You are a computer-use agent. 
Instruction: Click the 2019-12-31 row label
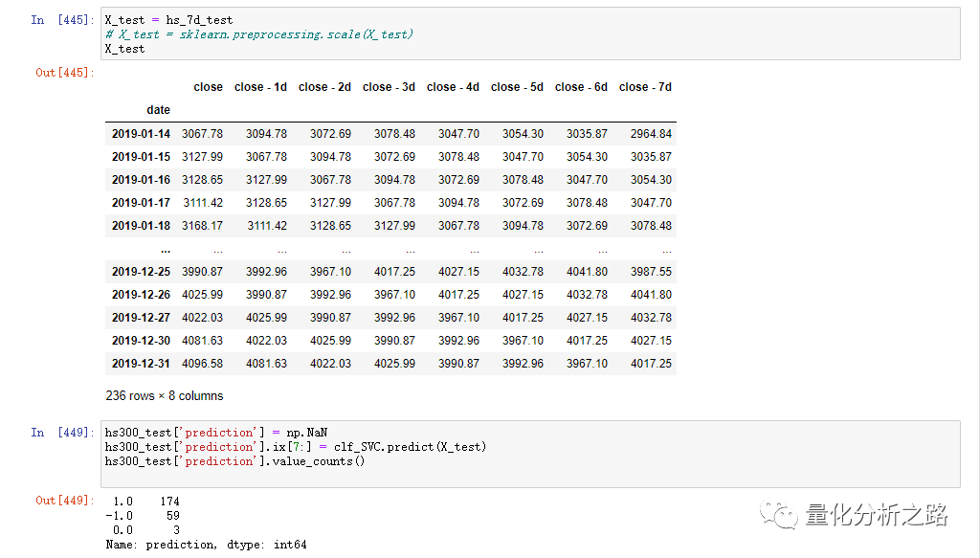click(141, 364)
